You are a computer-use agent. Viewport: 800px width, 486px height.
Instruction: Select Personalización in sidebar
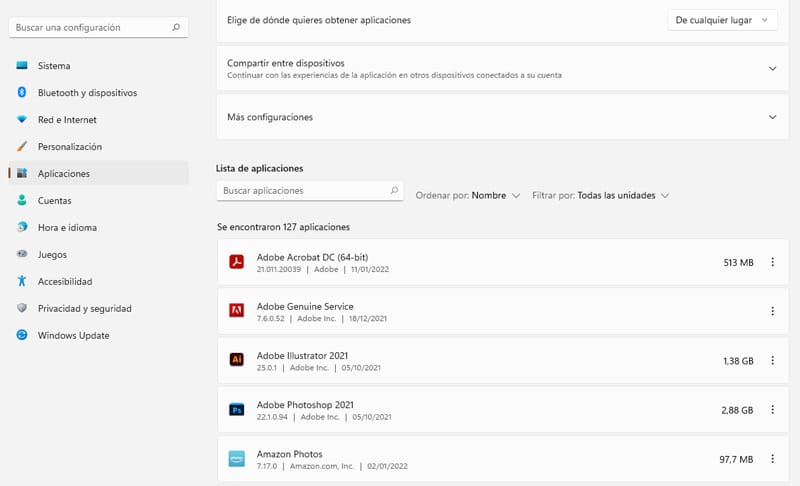(x=98, y=146)
